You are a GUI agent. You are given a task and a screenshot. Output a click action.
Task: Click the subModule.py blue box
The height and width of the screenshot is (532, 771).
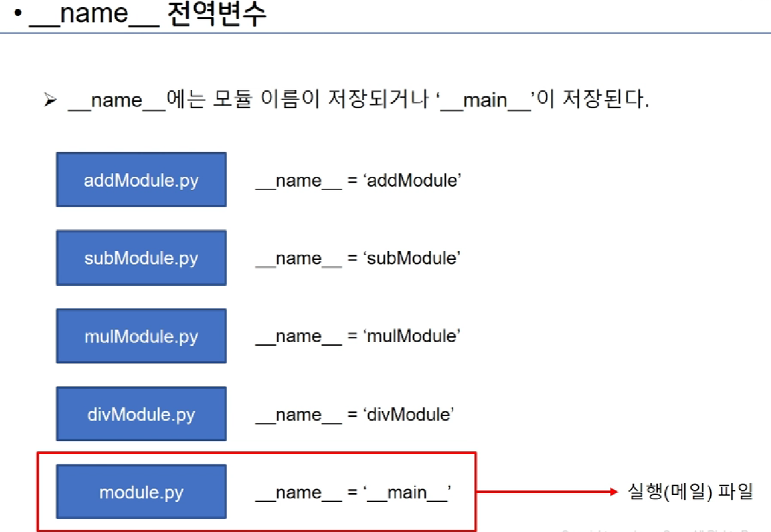[x=141, y=258]
